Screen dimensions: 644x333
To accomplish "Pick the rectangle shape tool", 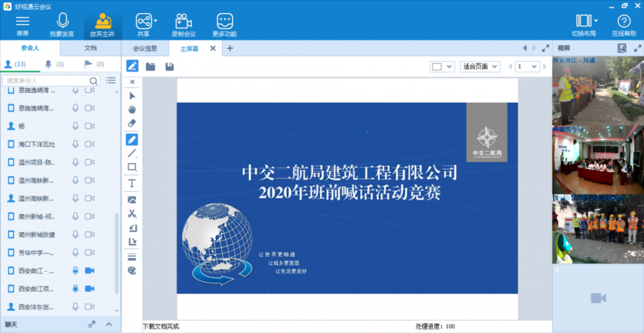I will click(x=132, y=167).
